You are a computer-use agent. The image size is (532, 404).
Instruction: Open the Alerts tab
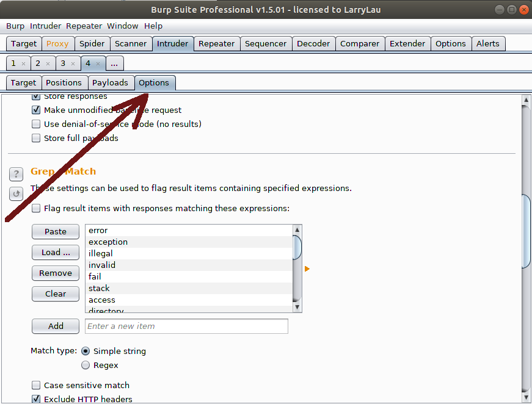488,44
